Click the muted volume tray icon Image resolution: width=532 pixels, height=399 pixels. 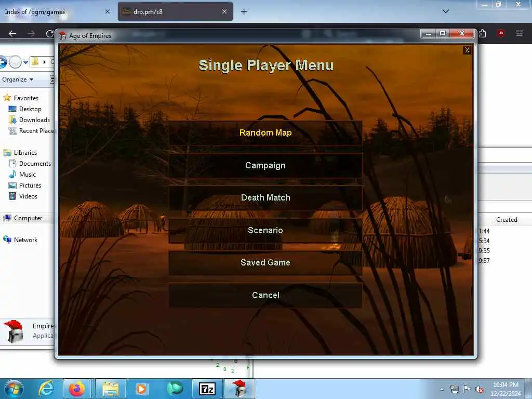tap(480, 390)
